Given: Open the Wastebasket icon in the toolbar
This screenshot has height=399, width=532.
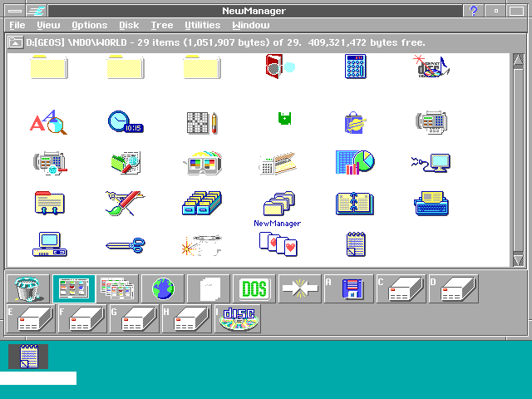Looking at the screenshot, I should tap(27, 288).
